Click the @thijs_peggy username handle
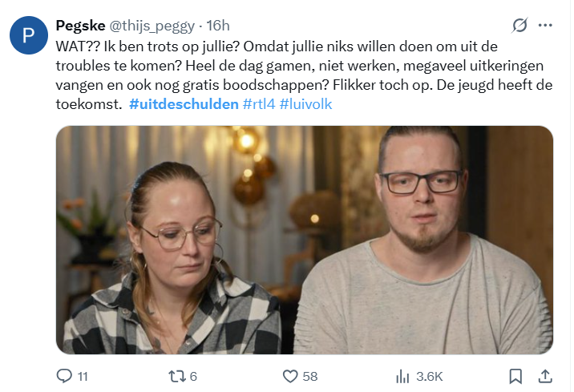This screenshot has height=392, width=574. (152, 26)
